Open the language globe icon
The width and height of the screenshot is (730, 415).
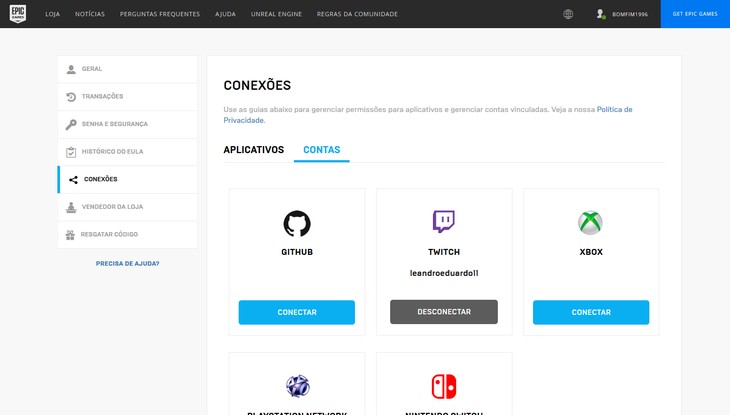568,14
